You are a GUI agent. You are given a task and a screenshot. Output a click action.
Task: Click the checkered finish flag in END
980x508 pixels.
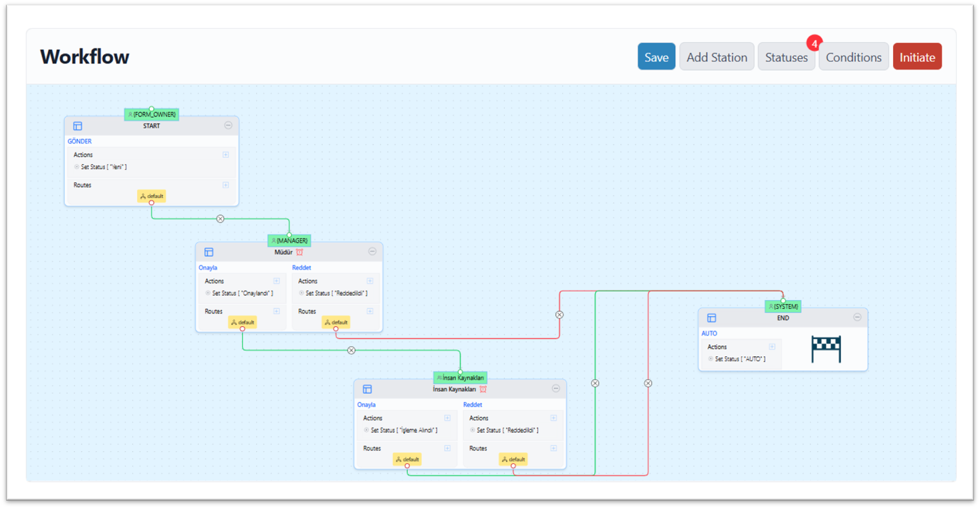pyautogui.click(x=826, y=350)
